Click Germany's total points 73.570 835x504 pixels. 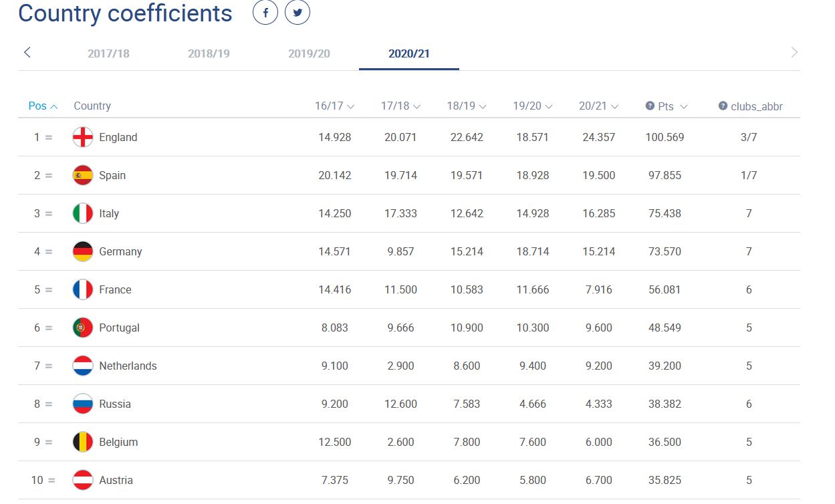[x=665, y=251]
